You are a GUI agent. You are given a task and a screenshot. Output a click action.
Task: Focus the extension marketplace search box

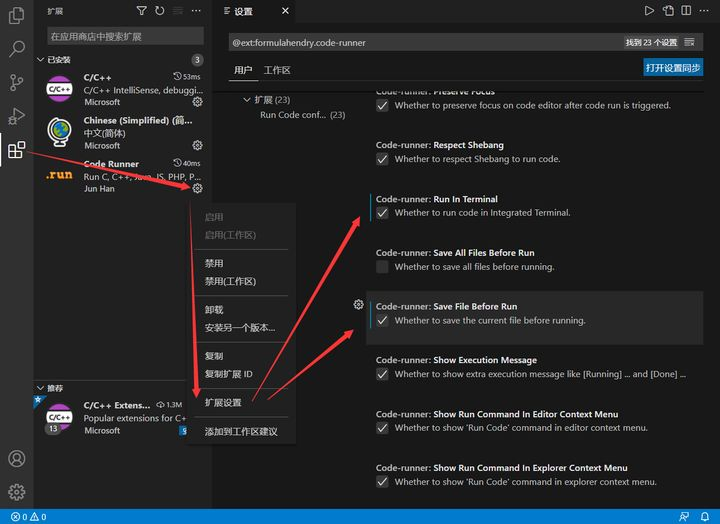[125, 36]
